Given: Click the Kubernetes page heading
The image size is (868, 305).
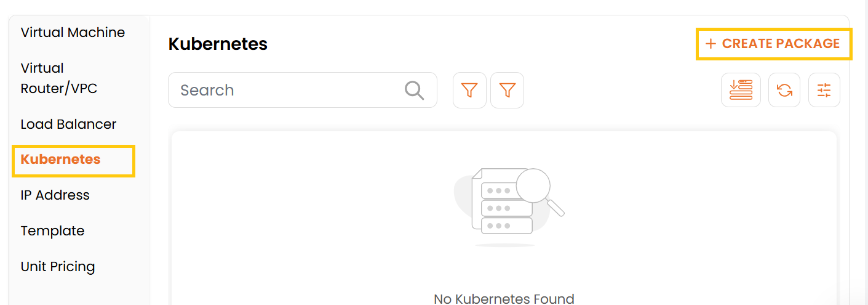Looking at the screenshot, I should (x=218, y=44).
